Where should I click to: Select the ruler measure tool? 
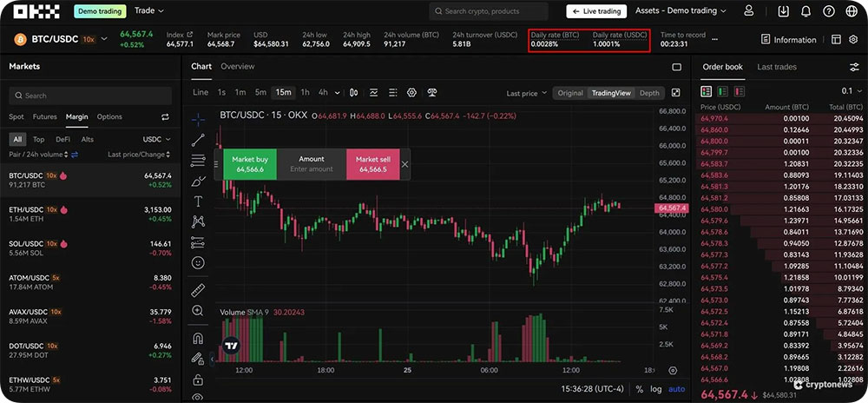point(198,290)
